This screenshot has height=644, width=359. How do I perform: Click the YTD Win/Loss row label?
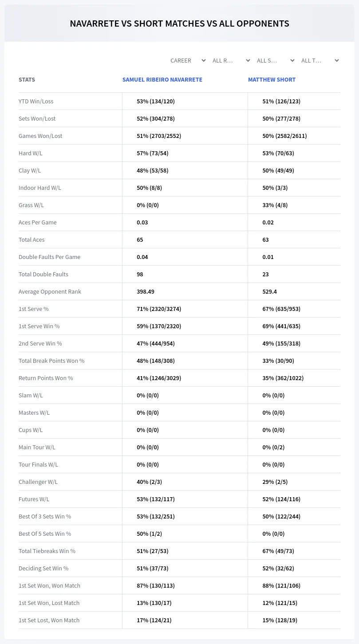click(x=36, y=101)
